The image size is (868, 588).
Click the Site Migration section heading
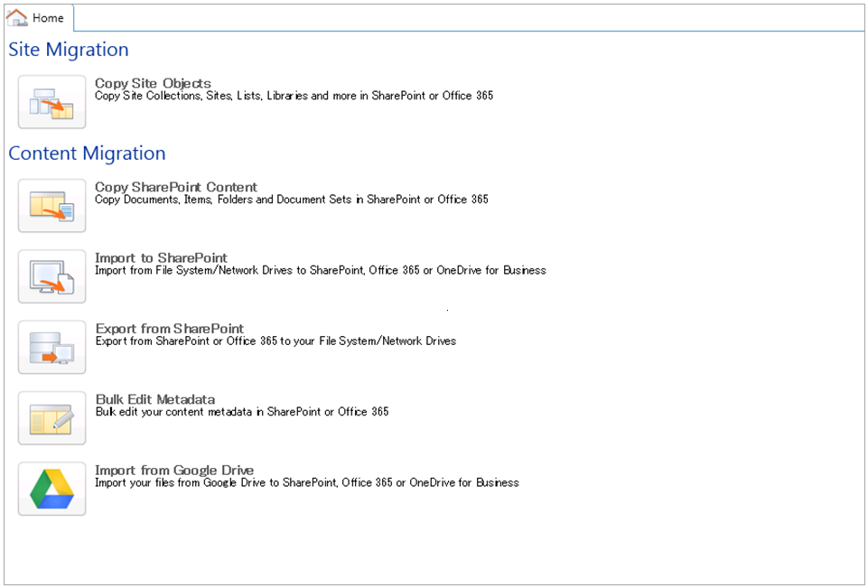point(69,50)
